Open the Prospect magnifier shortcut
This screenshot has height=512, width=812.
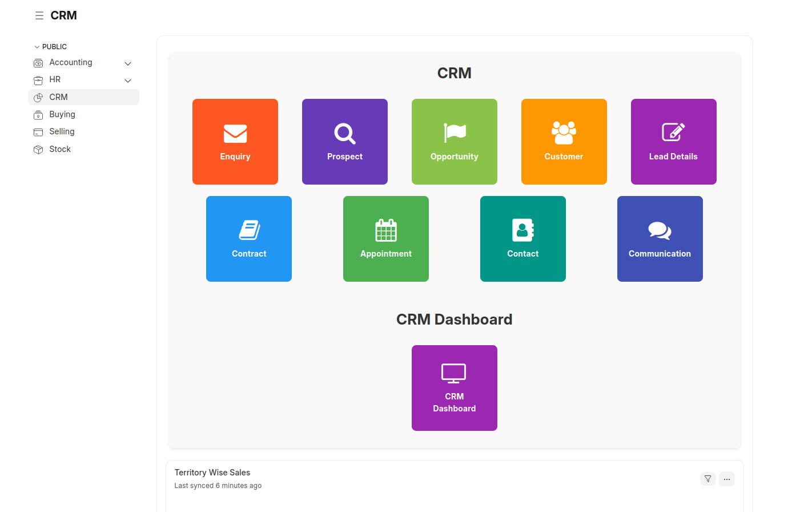345,141
